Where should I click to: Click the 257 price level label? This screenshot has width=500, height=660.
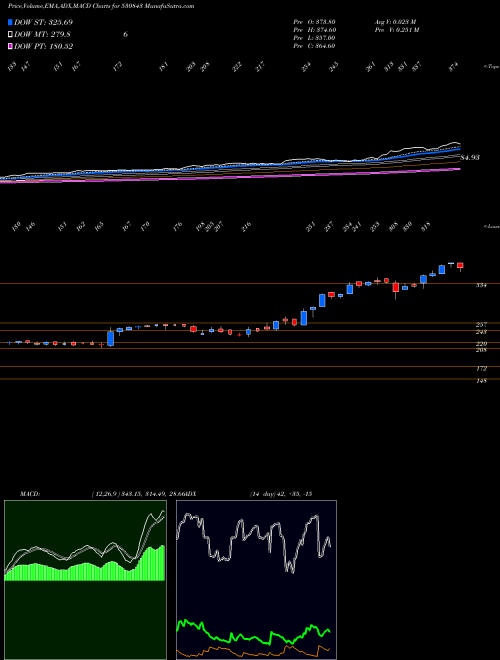pyautogui.click(x=481, y=325)
